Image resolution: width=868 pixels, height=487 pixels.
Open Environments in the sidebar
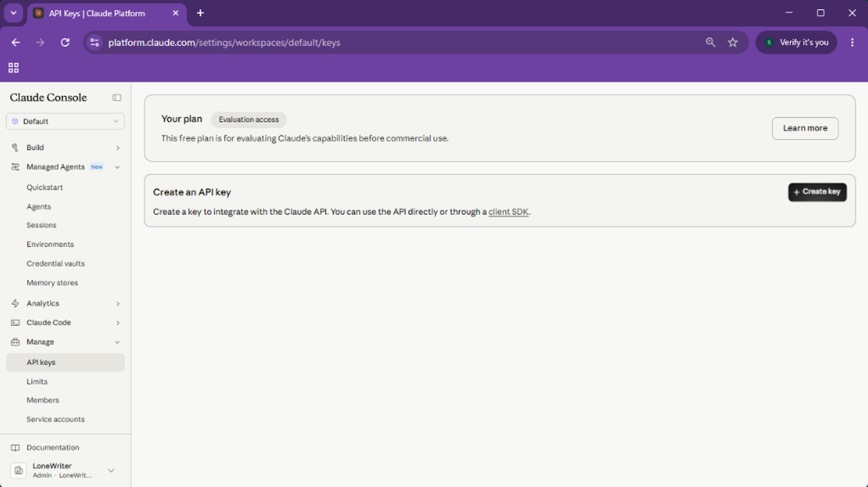pyautogui.click(x=50, y=245)
